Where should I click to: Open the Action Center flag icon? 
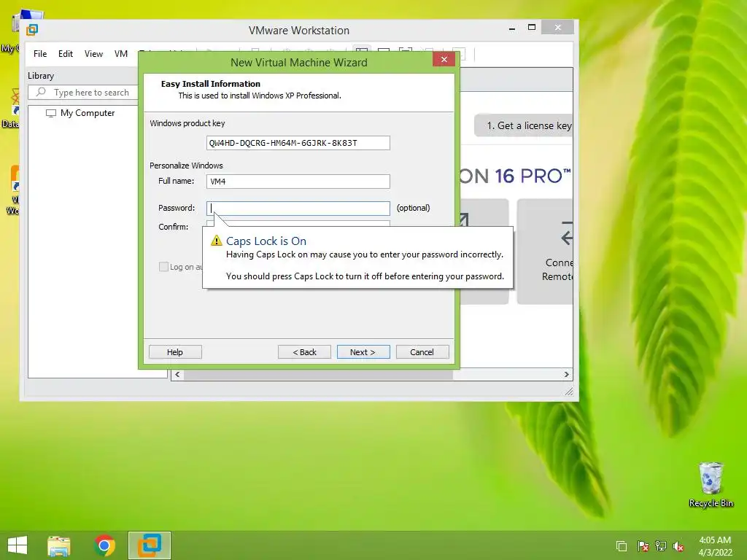point(643,546)
